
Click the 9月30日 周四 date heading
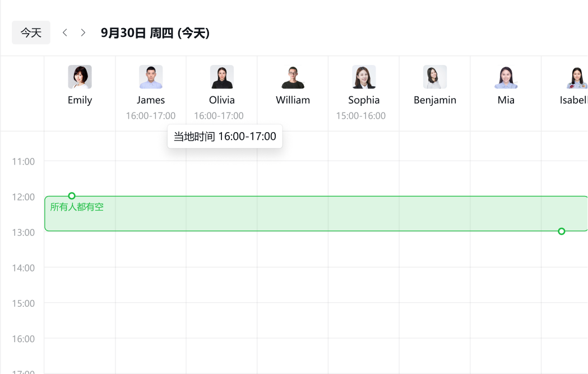click(155, 33)
